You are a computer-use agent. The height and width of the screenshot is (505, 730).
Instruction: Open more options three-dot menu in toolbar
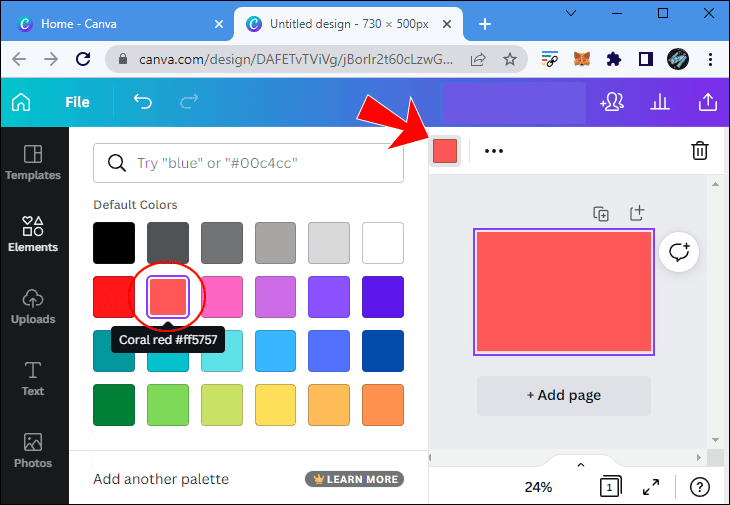coord(494,151)
